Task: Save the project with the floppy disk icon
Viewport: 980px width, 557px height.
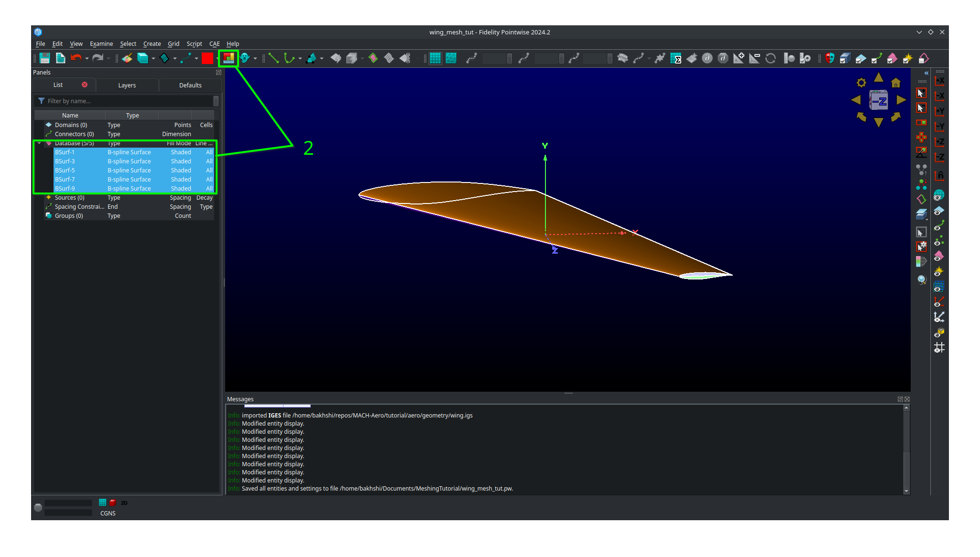Action: (44, 58)
